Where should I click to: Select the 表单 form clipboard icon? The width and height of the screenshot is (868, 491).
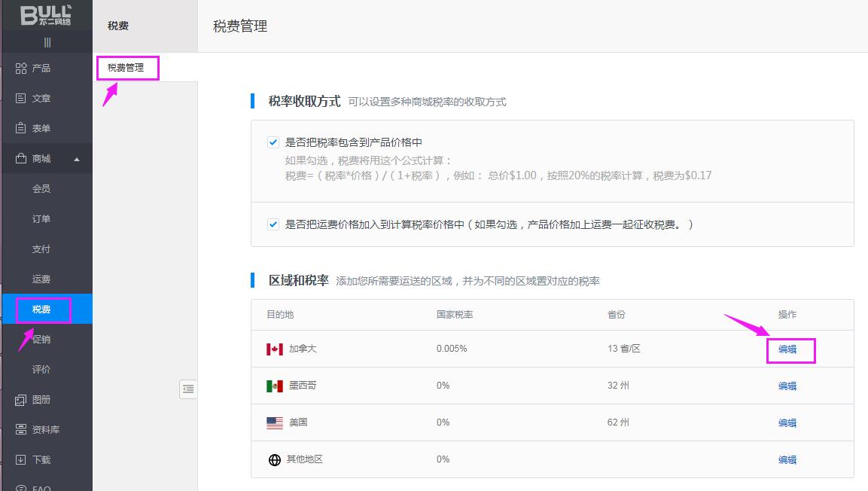click(x=21, y=129)
